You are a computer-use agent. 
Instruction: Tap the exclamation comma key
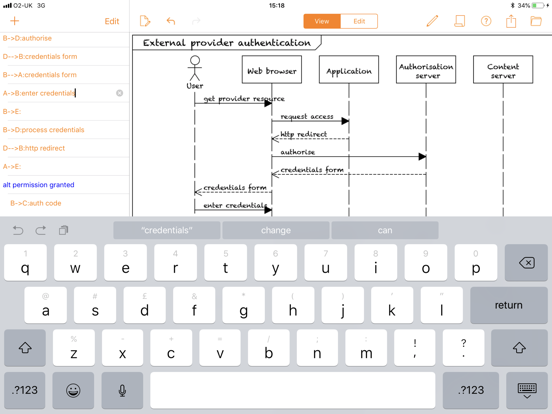click(415, 348)
